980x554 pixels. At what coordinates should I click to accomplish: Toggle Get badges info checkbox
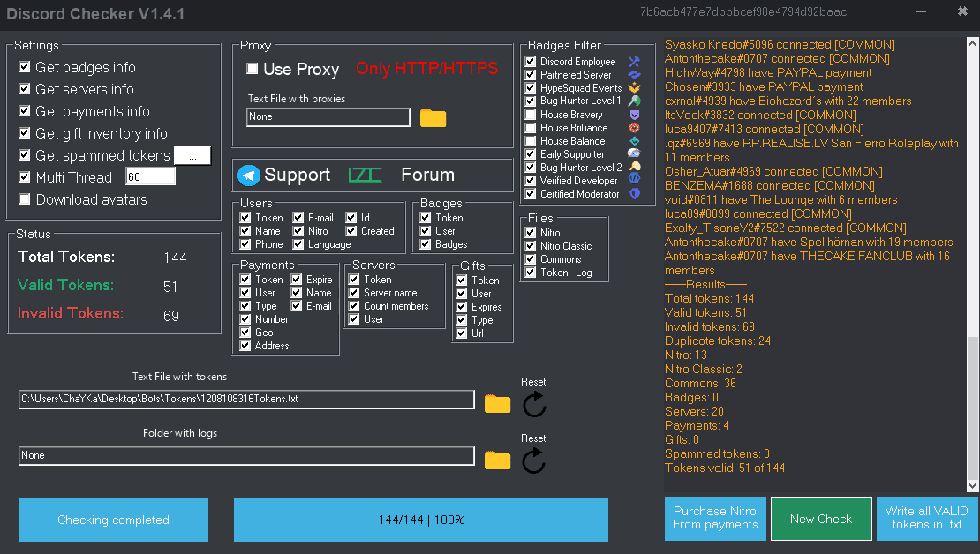click(x=25, y=67)
